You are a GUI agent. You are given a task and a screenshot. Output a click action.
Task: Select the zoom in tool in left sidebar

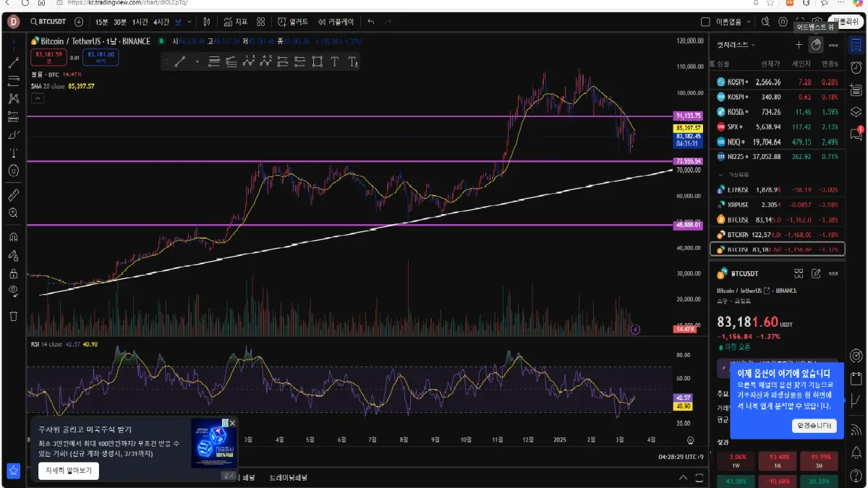13,213
